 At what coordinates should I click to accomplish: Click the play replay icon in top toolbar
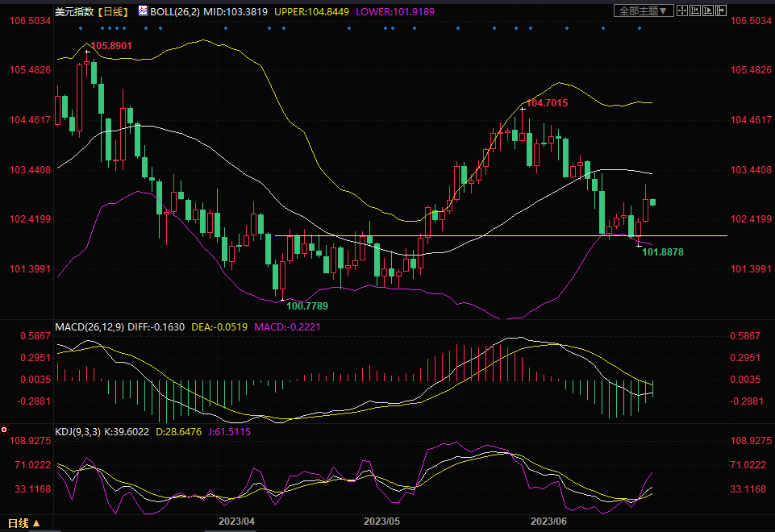(708, 10)
